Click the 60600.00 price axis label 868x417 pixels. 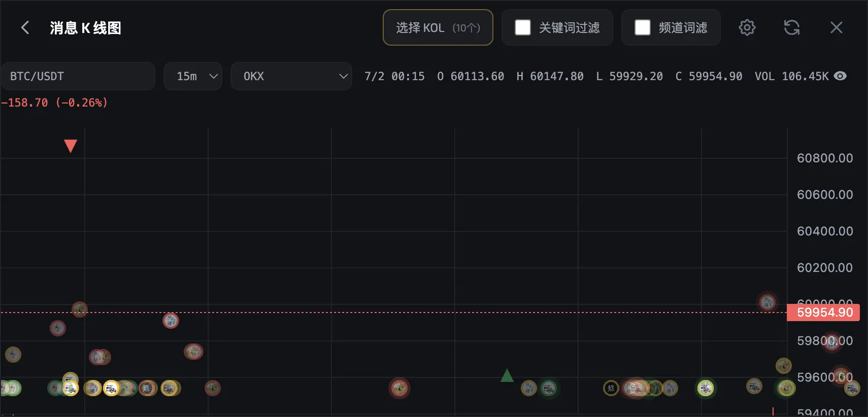coord(825,195)
